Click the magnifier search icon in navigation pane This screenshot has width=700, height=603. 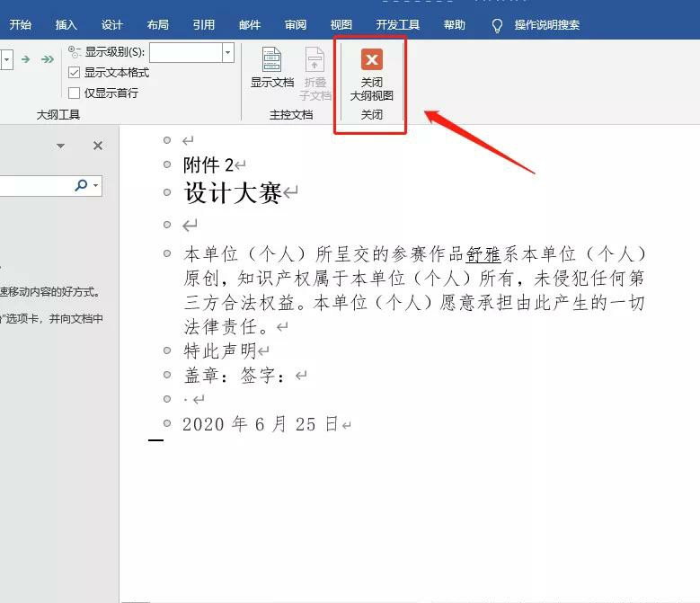coord(81,185)
